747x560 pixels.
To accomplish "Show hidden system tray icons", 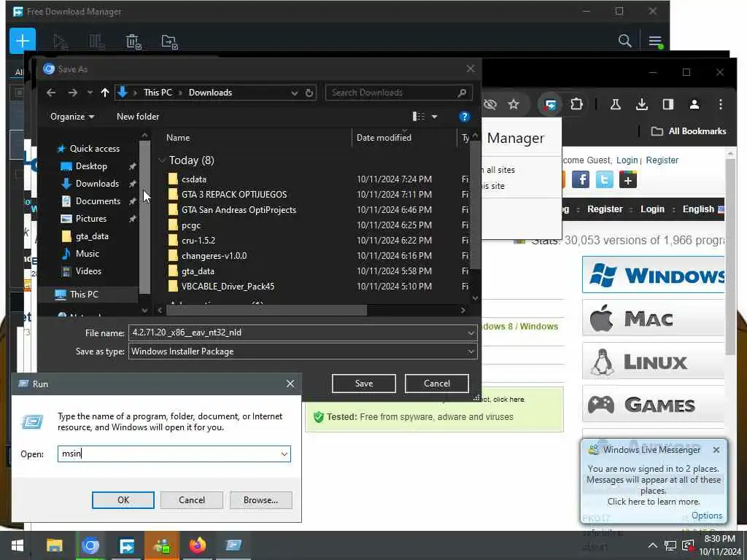I will (652, 545).
